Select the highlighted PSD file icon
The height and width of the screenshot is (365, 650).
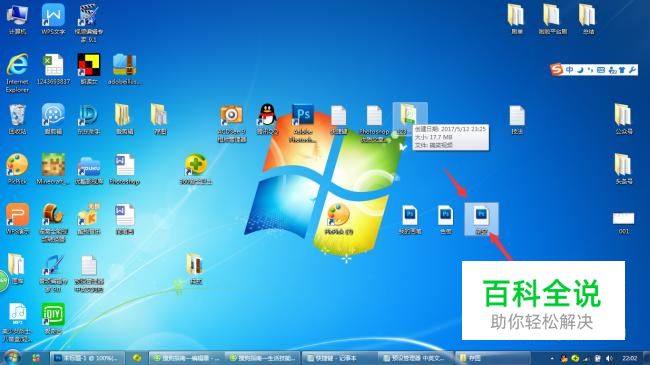(481, 219)
